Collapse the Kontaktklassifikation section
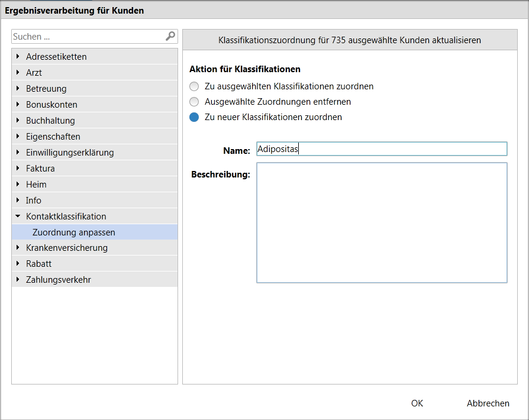 click(x=18, y=217)
